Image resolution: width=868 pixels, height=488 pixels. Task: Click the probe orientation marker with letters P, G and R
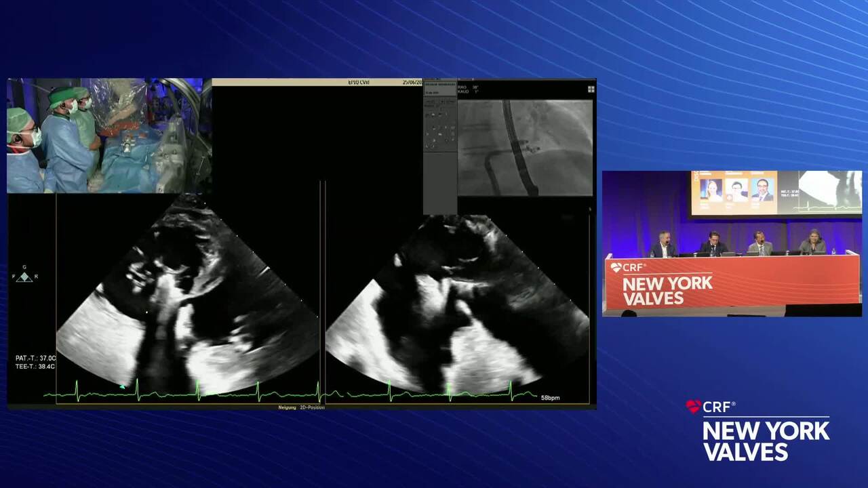[x=24, y=274]
